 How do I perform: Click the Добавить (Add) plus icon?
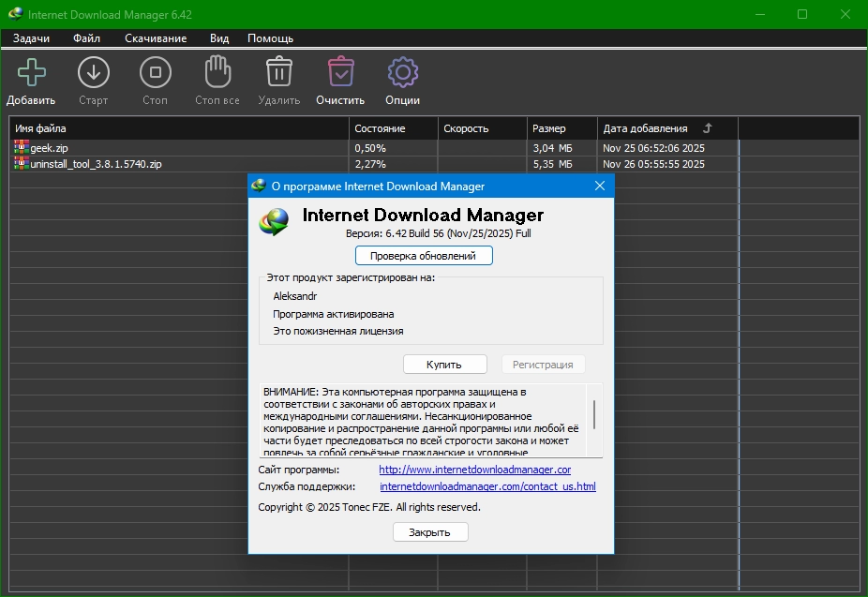point(31,72)
